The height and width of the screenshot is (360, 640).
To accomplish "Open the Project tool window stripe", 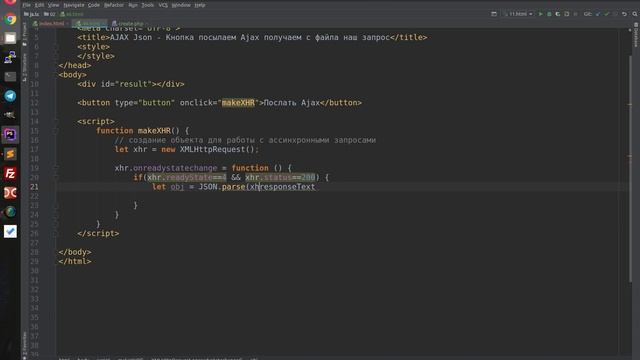I will coord(24,34).
